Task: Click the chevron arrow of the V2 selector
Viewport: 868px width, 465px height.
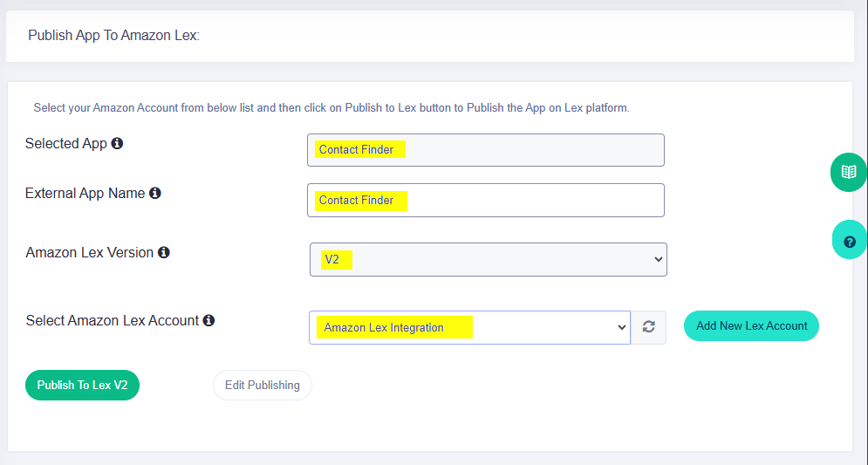Action: pos(658,259)
